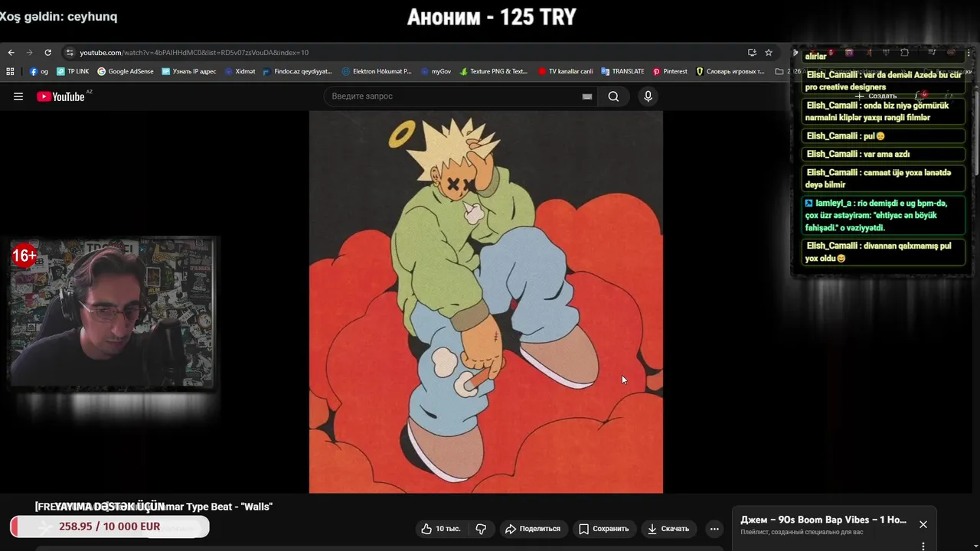
Task: Click the 'var ama azdı' chat message
Action: (884, 154)
